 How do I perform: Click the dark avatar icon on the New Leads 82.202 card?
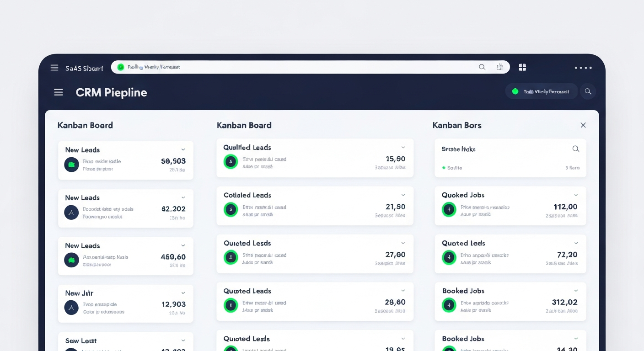[x=71, y=213]
